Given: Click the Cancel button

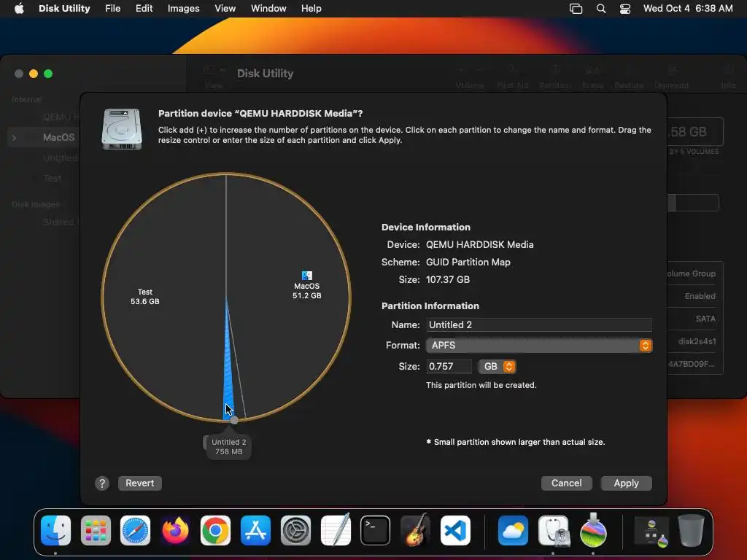Looking at the screenshot, I should coord(566,483).
